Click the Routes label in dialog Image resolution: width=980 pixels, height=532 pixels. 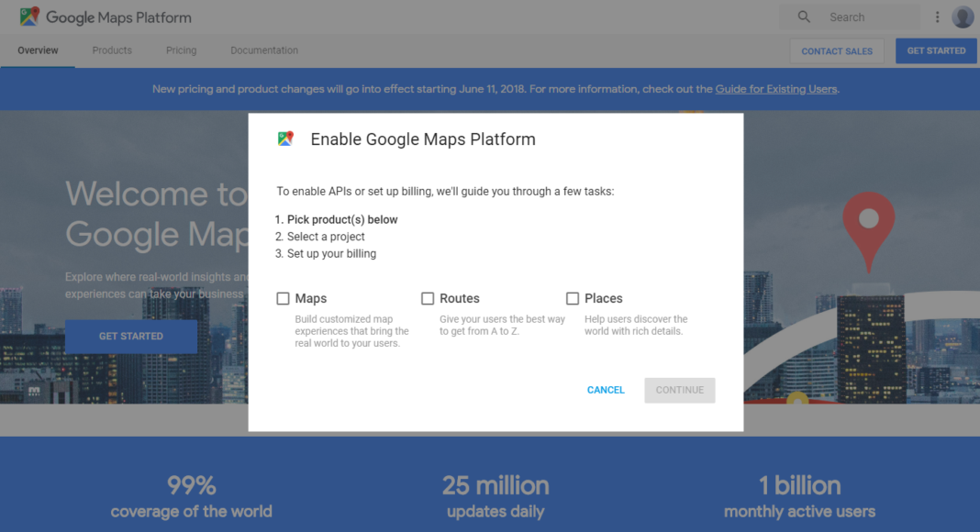[460, 298]
